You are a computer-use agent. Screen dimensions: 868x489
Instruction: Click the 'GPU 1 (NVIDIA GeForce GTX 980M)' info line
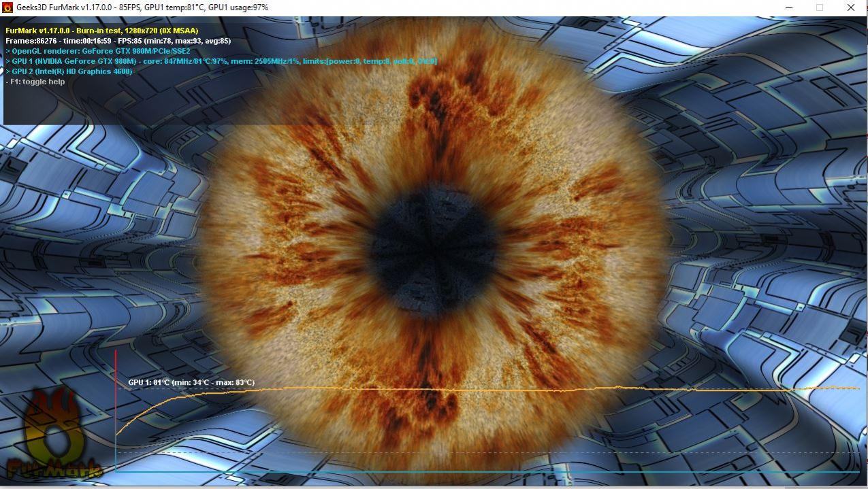point(221,61)
